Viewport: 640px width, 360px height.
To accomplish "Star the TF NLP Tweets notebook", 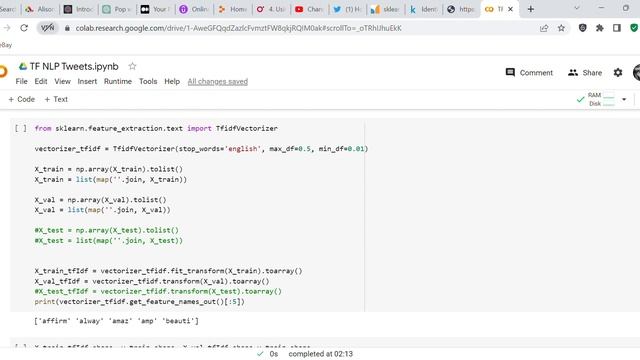I will pyautogui.click(x=132, y=66).
